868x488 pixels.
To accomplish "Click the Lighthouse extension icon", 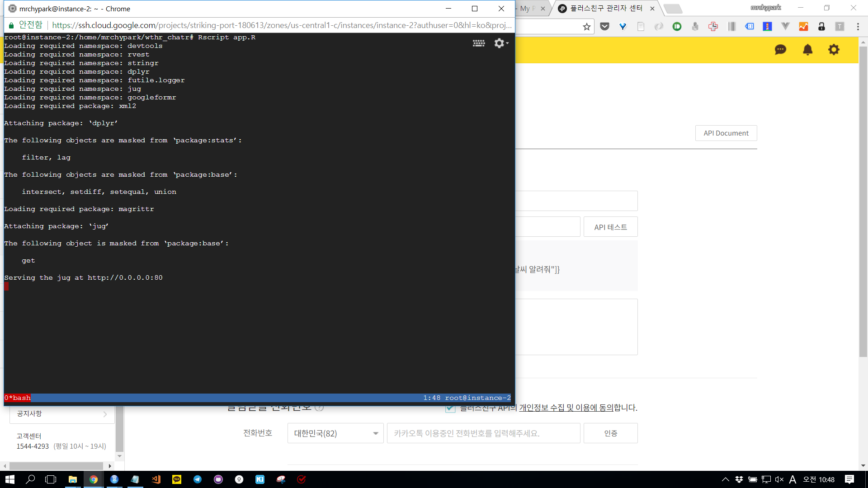I will click(767, 27).
